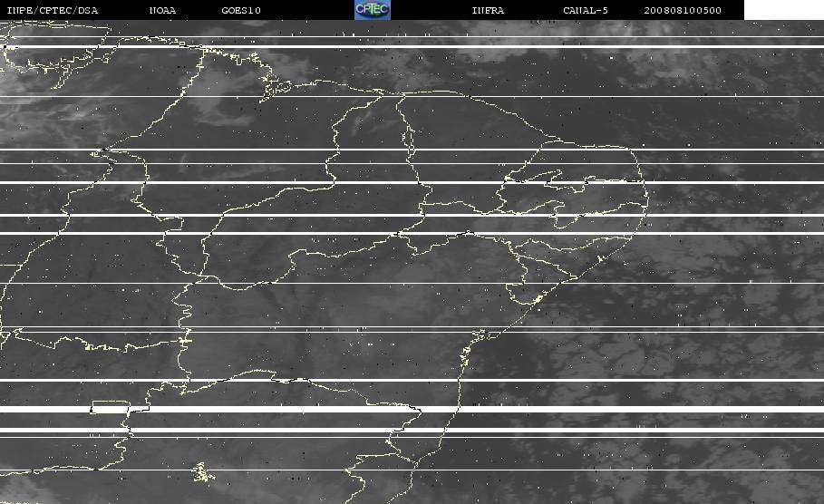Select the small rectangular boundary outline in the lower left
This screenshot has height=504, width=824.
pos(110,407)
